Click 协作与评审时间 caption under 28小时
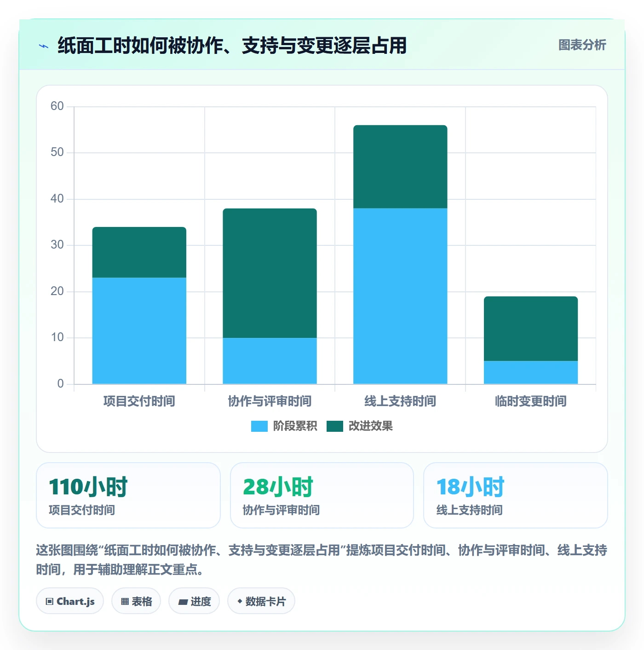 coord(281,510)
